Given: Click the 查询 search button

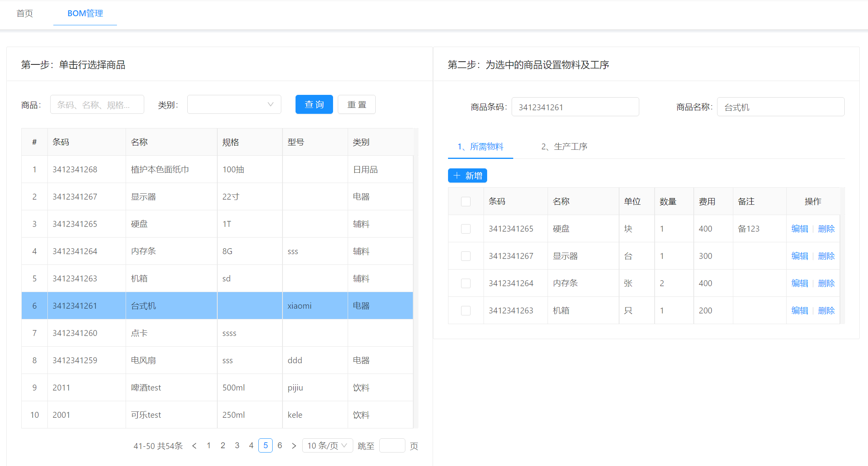Looking at the screenshot, I should tap(314, 104).
